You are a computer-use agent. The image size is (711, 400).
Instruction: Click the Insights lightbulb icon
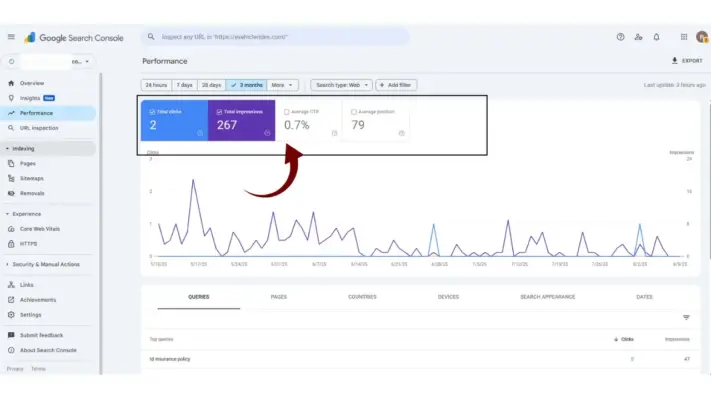click(11, 98)
